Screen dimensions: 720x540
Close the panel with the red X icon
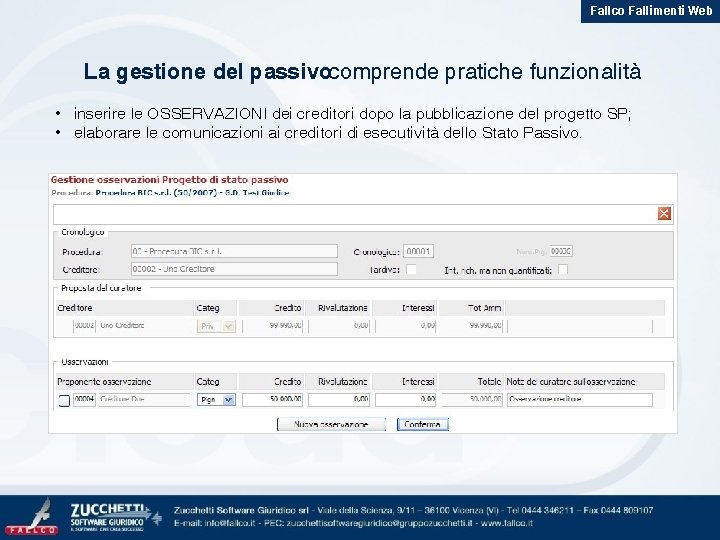click(664, 214)
